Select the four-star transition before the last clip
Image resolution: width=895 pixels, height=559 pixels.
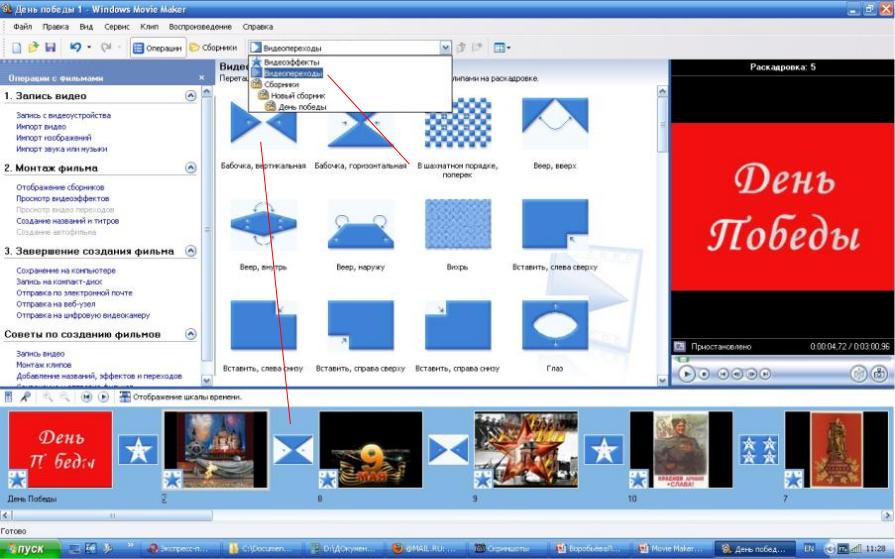click(x=759, y=449)
